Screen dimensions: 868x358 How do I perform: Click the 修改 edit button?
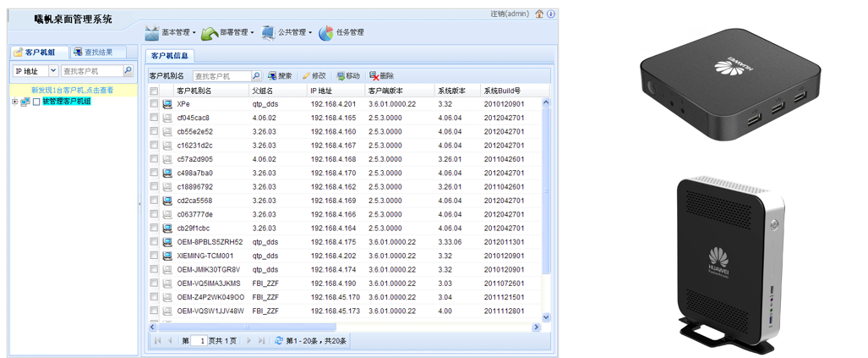(x=314, y=76)
